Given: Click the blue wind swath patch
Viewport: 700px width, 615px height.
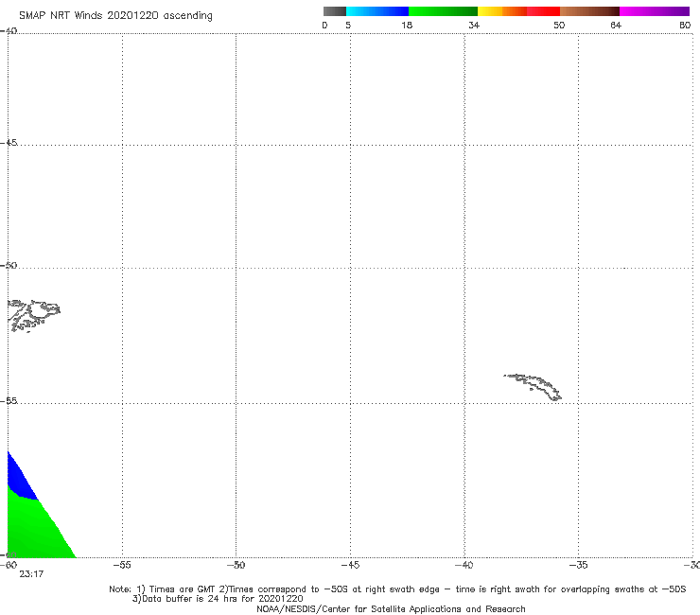Looking at the screenshot, I should 20,480.
